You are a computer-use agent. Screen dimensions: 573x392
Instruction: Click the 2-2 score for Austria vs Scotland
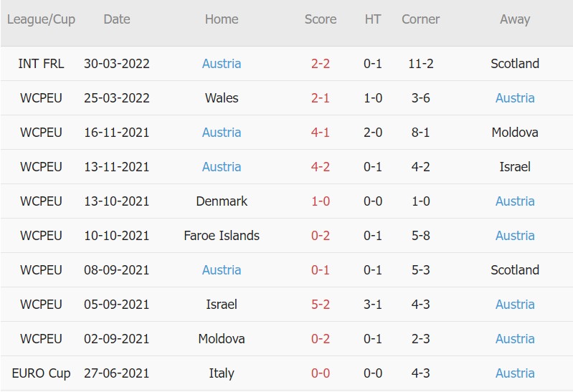[321, 64]
